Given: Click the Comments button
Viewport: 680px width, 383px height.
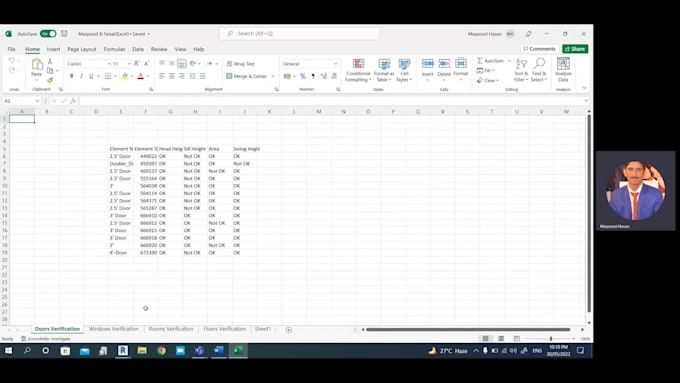Looking at the screenshot, I should coord(539,49).
